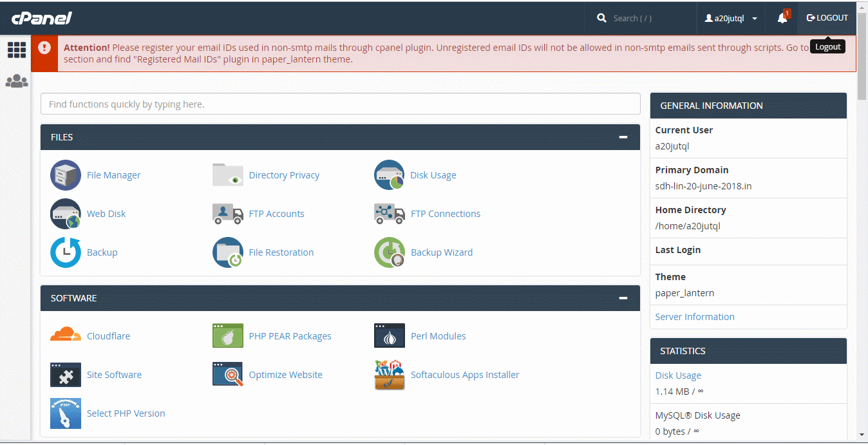Open the Backup icon
This screenshot has height=445, width=868.
[x=66, y=252]
